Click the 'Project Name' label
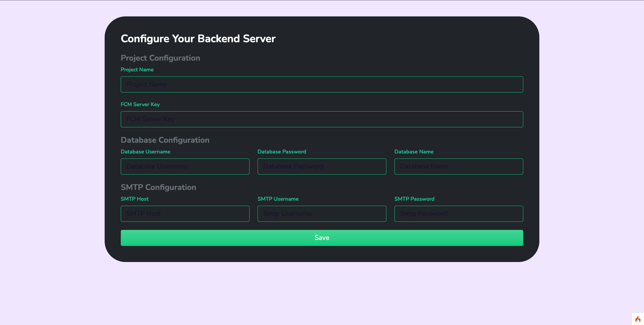 [x=137, y=70]
